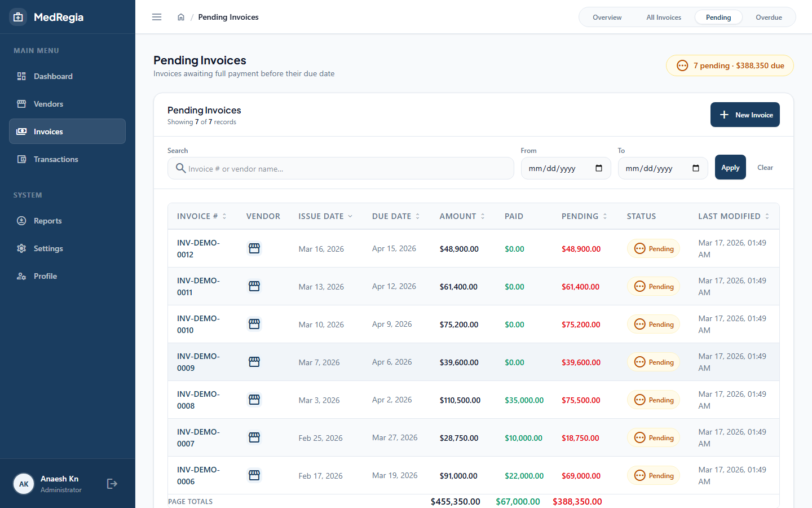Click the plus icon on New Invoice
Image resolution: width=812 pixels, height=508 pixels.
point(724,115)
